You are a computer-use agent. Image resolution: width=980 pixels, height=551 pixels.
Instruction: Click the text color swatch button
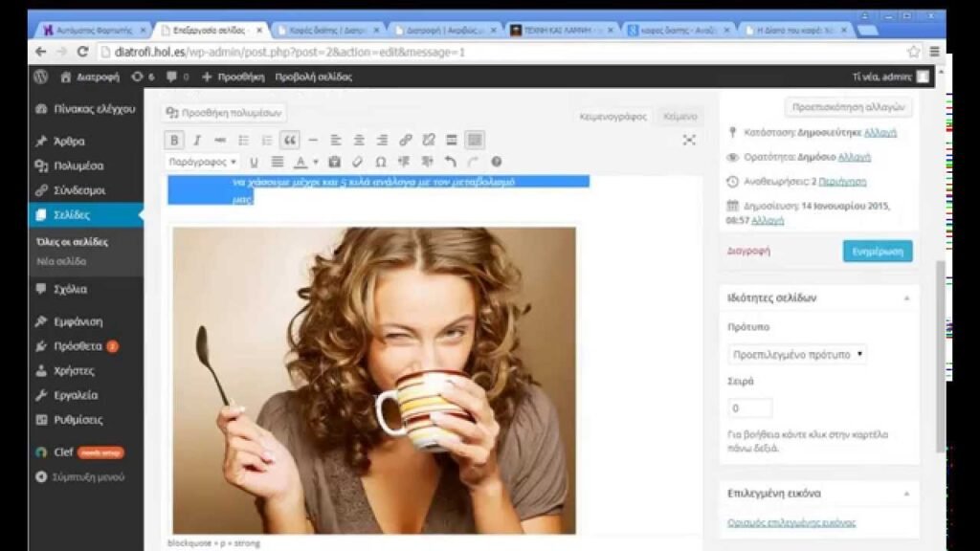[x=301, y=162]
